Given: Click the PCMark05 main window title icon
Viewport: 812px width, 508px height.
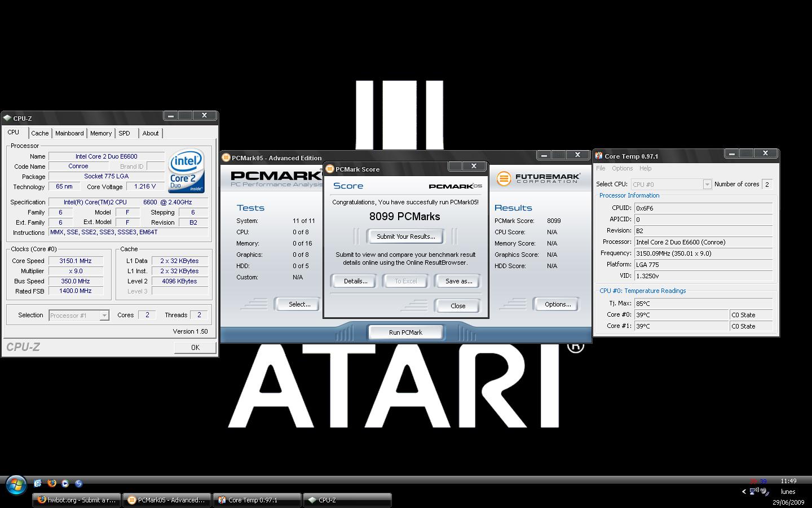Looking at the screenshot, I should (226, 157).
